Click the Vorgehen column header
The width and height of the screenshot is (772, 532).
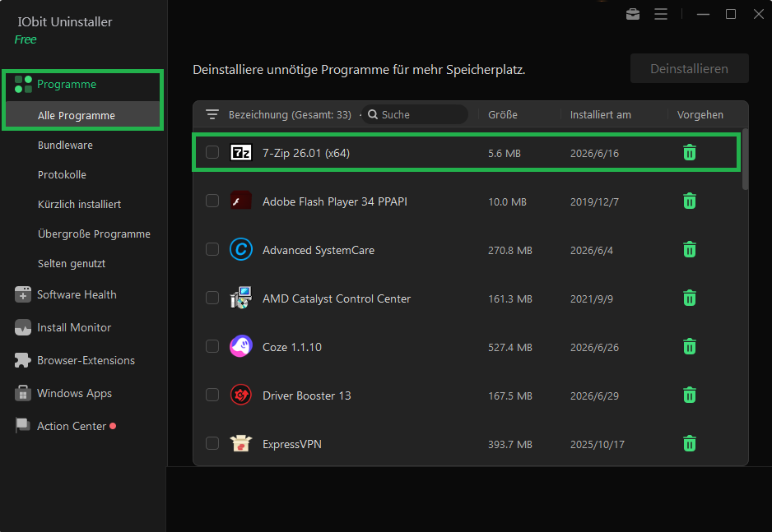click(700, 114)
